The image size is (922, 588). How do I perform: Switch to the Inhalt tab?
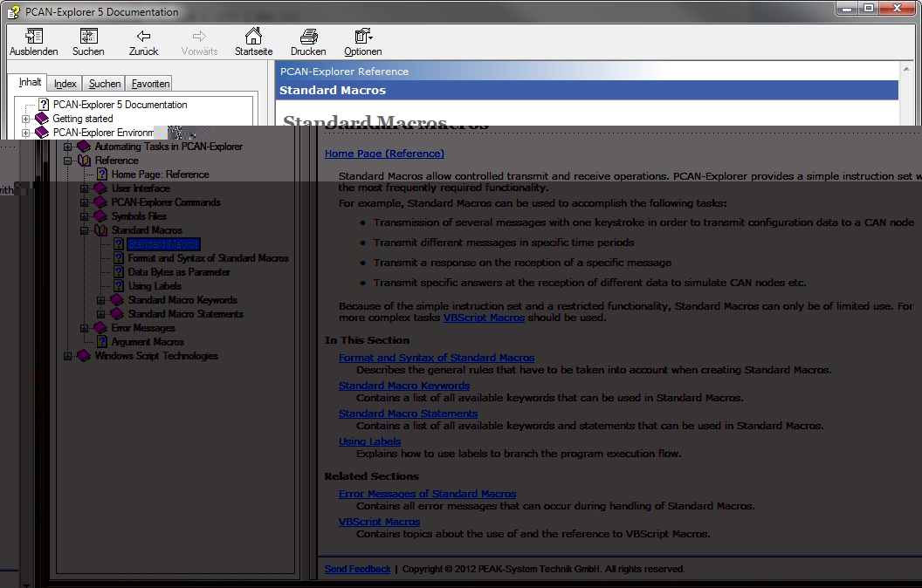click(x=30, y=82)
